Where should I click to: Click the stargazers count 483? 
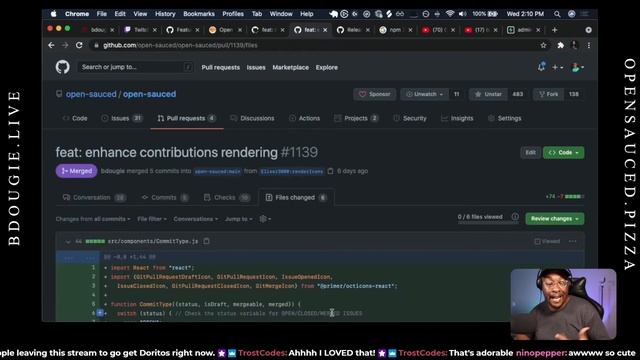pyautogui.click(x=518, y=94)
